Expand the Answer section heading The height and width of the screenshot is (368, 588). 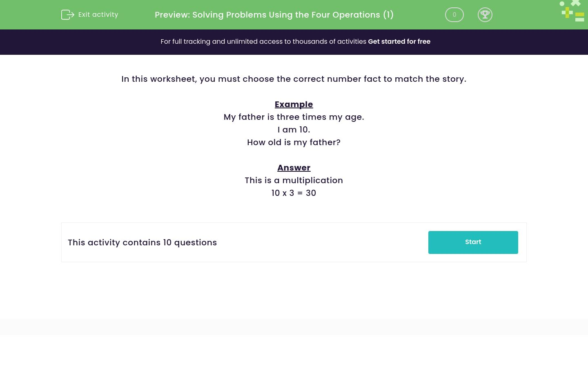[294, 168]
